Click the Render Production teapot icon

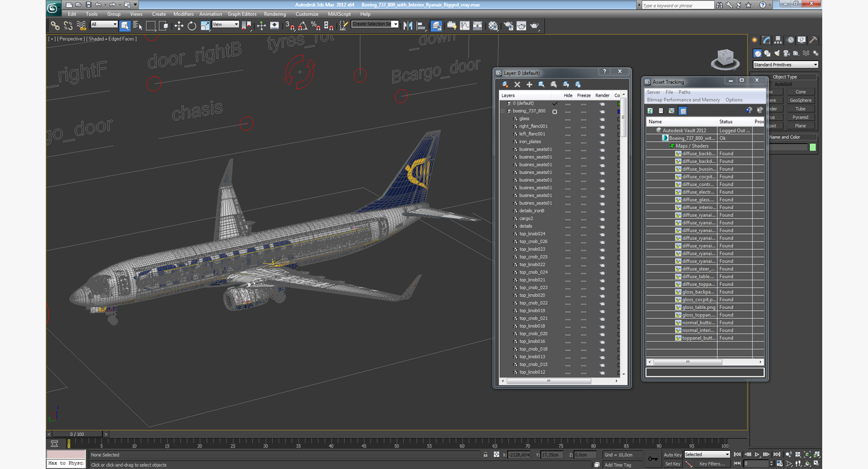pyautogui.click(x=535, y=25)
